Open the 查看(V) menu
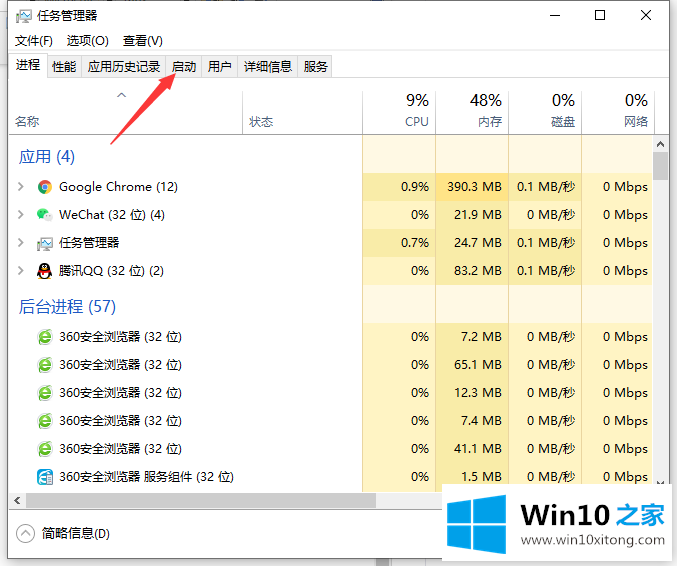 [142, 41]
